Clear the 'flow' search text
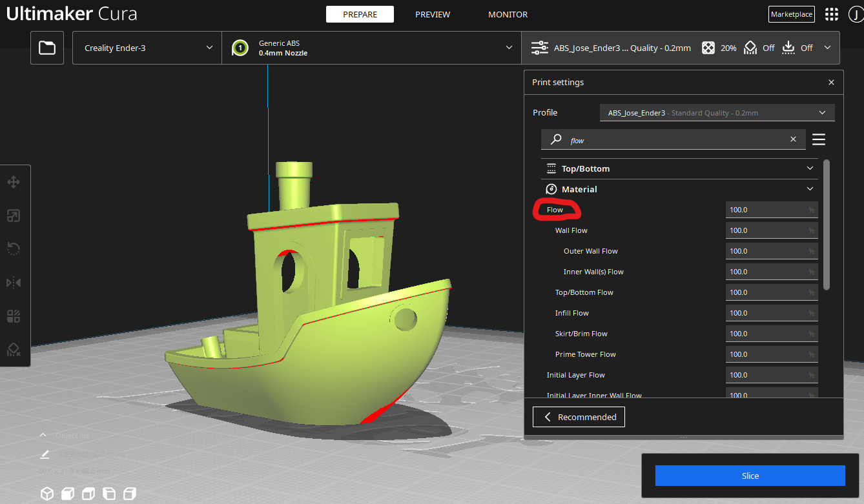Screen dimensions: 864x504 [794, 139]
